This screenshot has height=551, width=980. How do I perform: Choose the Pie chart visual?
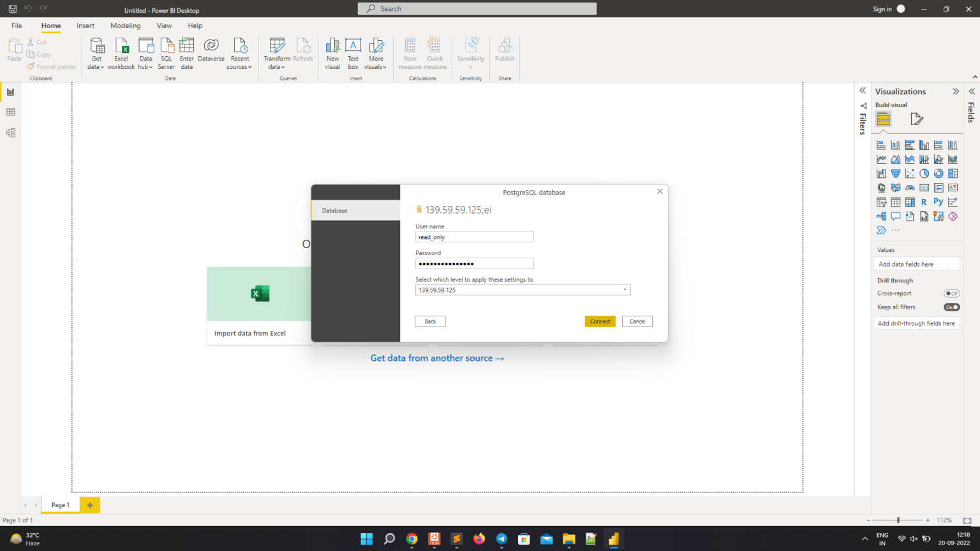point(924,173)
